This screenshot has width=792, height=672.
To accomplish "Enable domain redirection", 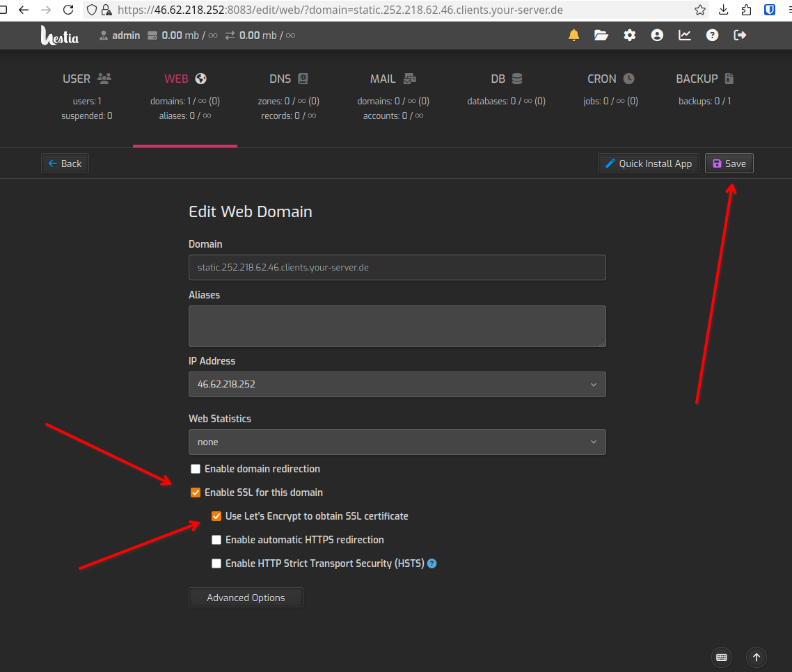I will tap(196, 468).
